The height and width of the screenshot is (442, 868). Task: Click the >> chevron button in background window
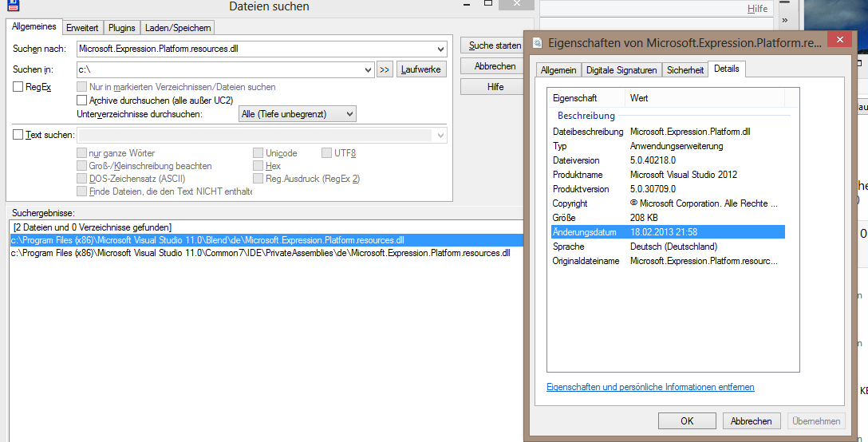pyautogui.click(x=784, y=20)
